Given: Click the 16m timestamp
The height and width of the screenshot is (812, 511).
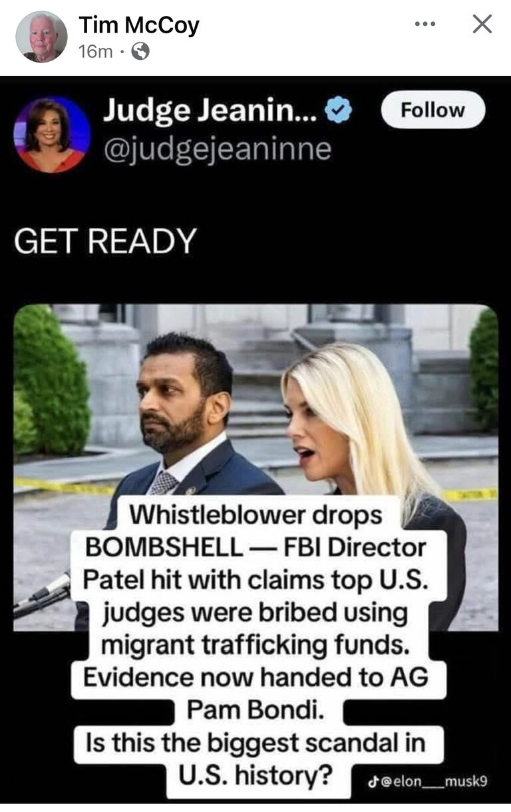Looking at the screenshot, I should pyautogui.click(x=95, y=51).
